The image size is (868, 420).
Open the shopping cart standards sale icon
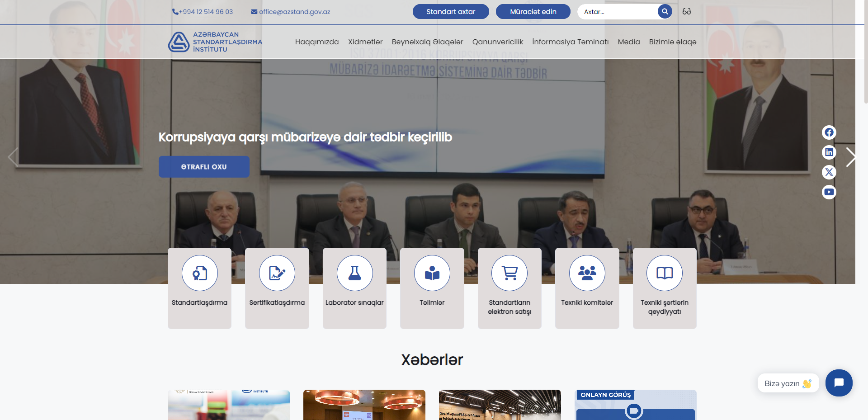509,273
